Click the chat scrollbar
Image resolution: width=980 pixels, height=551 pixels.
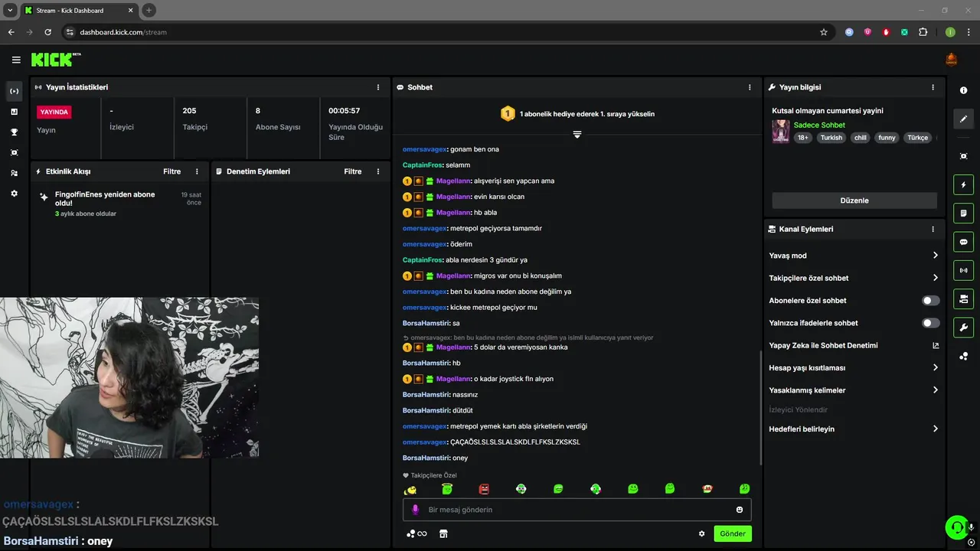(760, 407)
